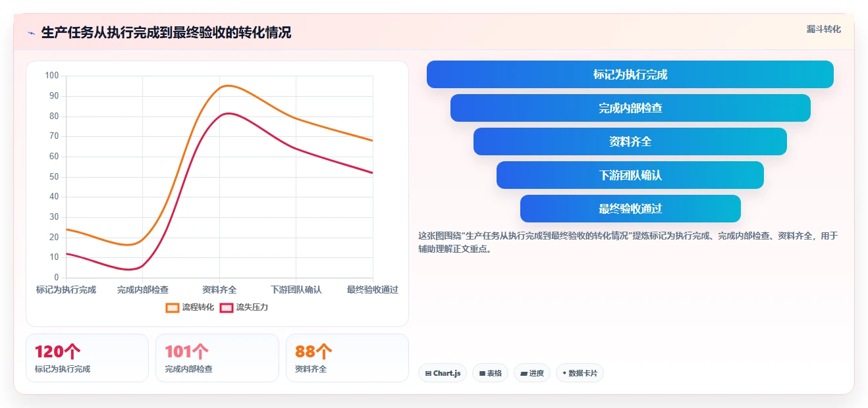
Task: Select the 资料齐全 funnel bar
Action: pyautogui.click(x=630, y=141)
